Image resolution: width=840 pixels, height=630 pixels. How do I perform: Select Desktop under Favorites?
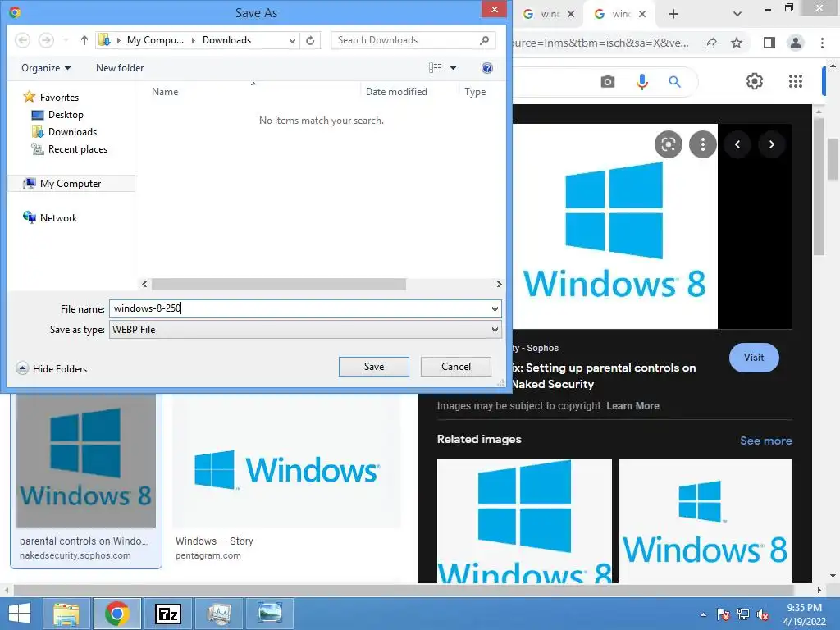[x=57, y=115]
